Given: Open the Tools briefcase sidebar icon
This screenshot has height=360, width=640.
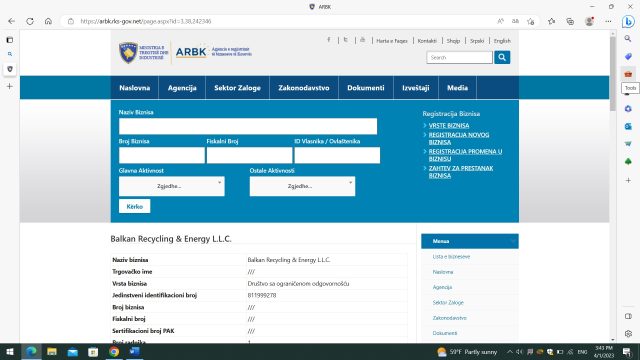Looking at the screenshot, I should 628,74.
